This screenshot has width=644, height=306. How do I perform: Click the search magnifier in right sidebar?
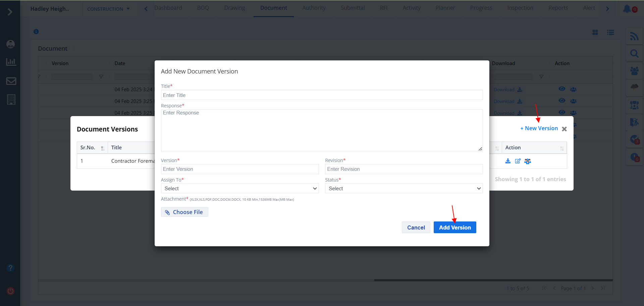pos(634,53)
